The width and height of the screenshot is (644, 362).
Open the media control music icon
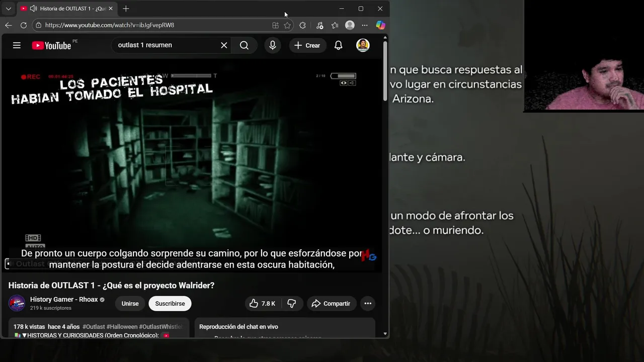coord(319,25)
